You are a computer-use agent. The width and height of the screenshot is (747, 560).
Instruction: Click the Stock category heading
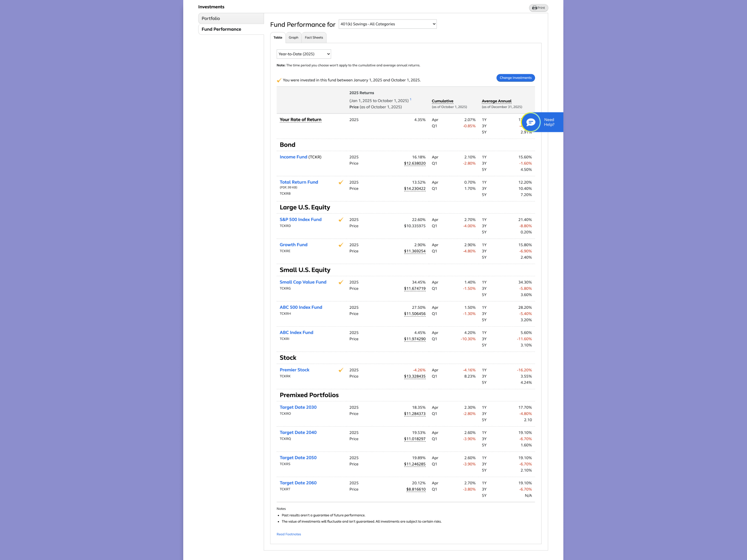[288, 358]
